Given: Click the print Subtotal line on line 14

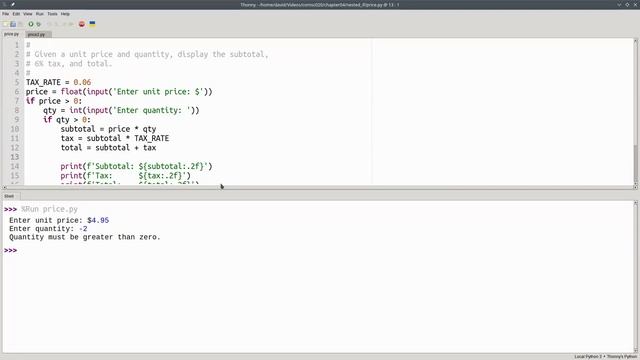Looking at the screenshot, I should tap(136, 167).
